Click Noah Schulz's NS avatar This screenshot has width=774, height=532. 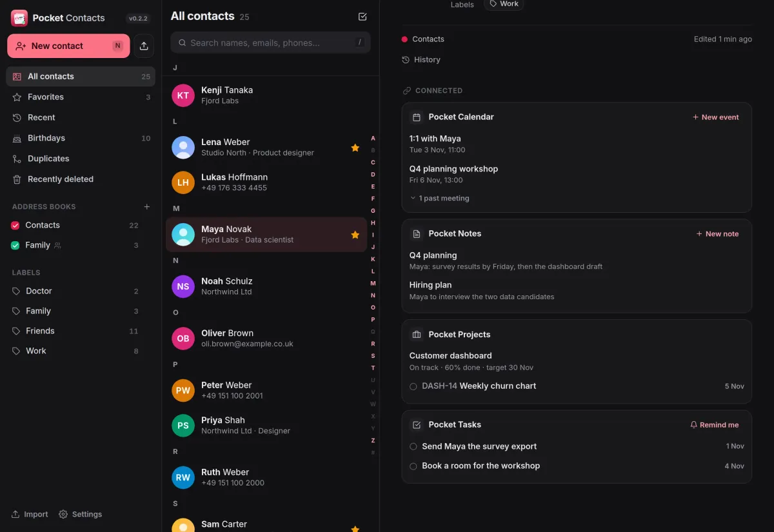[183, 286]
